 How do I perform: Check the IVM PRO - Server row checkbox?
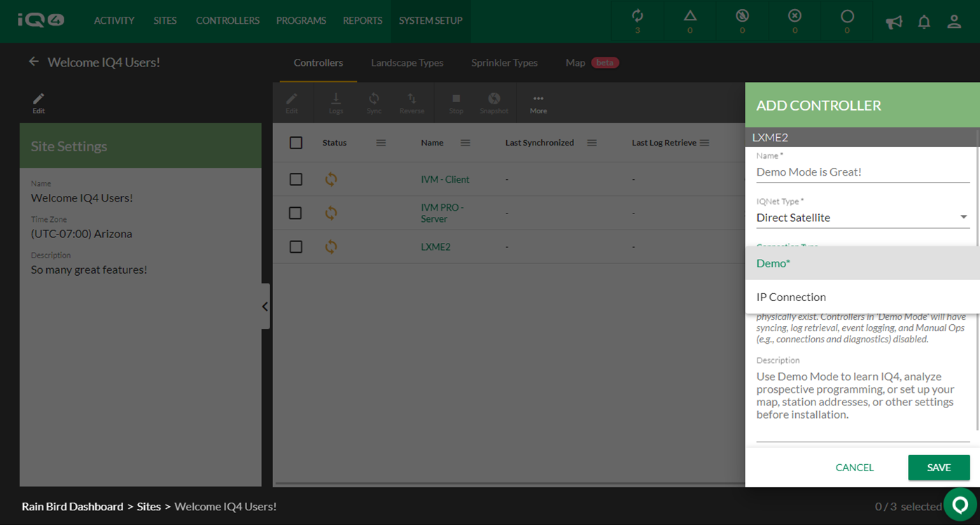click(x=296, y=213)
